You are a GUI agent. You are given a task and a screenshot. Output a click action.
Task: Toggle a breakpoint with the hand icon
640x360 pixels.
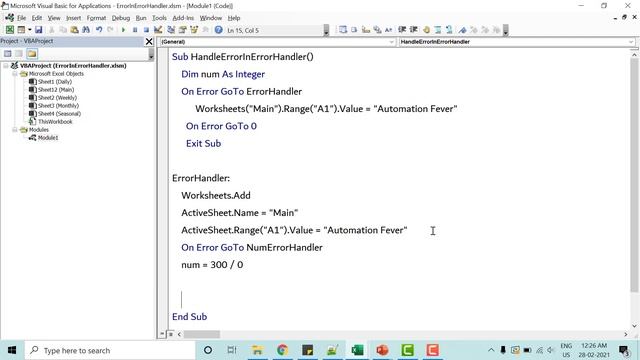[426, 30]
